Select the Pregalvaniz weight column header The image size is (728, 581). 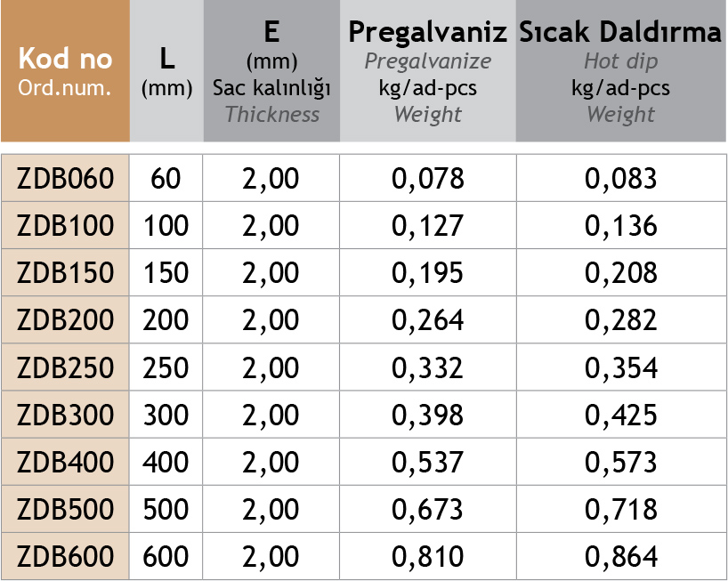pyautogui.click(x=427, y=71)
